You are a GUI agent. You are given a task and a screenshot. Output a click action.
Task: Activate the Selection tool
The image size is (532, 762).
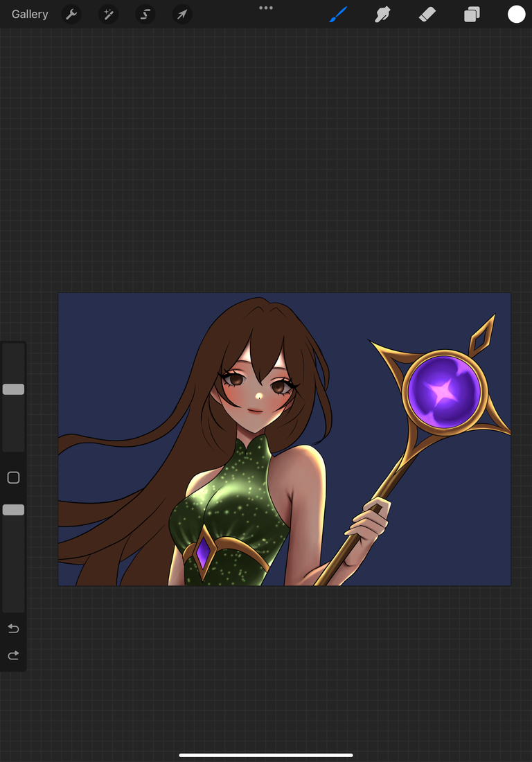(x=145, y=15)
